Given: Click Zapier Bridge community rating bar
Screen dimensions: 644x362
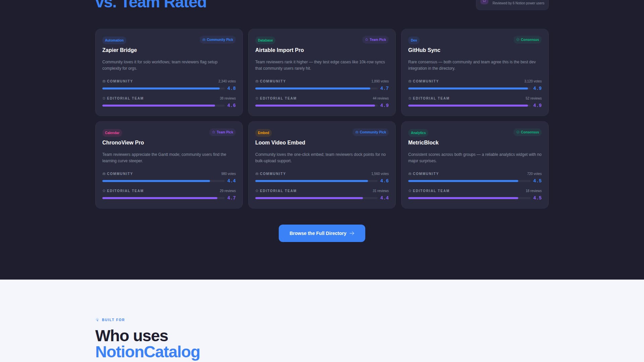Looking at the screenshot, I should (x=163, y=88).
